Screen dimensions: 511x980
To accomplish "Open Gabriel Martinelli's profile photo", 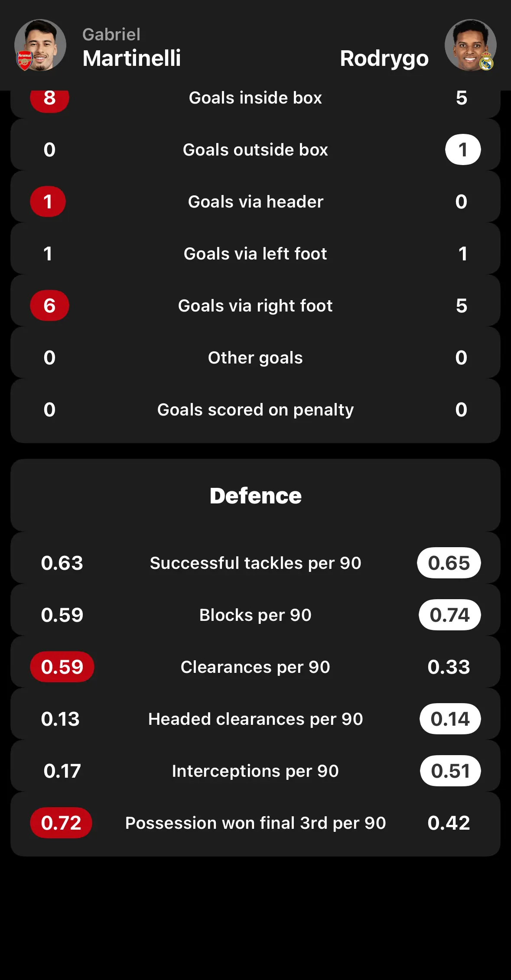I will coord(40,45).
